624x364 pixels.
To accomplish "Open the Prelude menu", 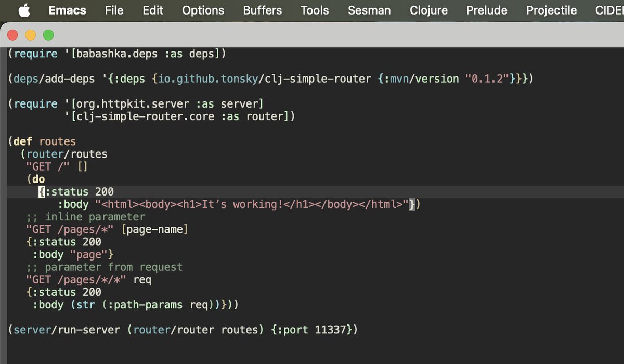I will (x=487, y=10).
